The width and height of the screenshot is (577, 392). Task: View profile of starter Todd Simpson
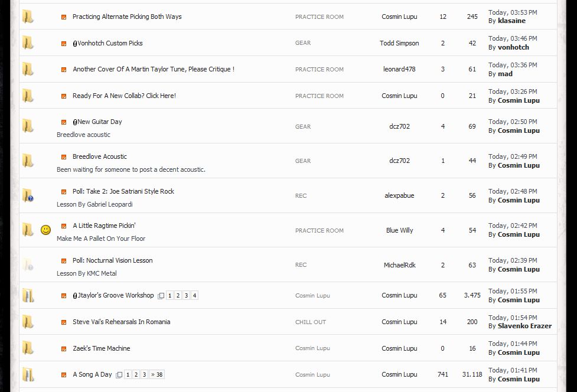399,43
